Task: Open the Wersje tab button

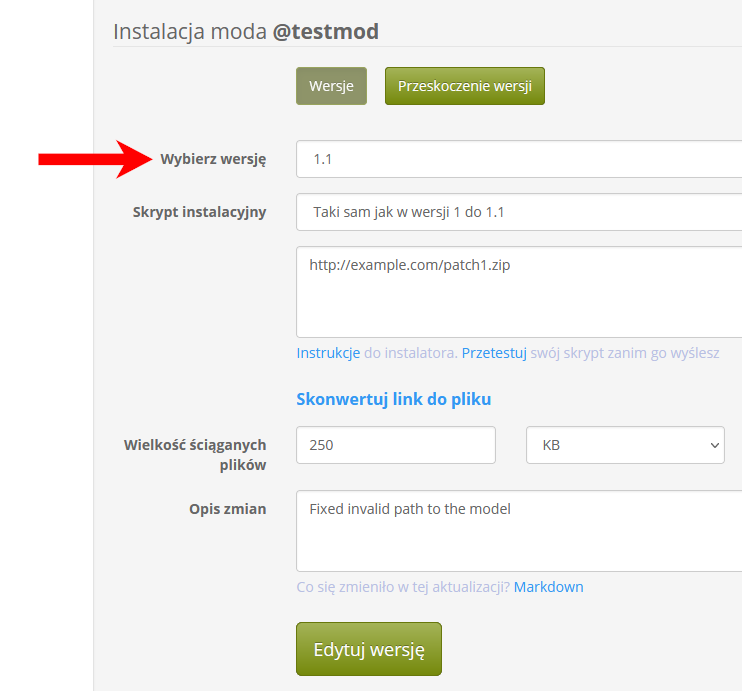Action: pyautogui.click(x=331, y=86)
